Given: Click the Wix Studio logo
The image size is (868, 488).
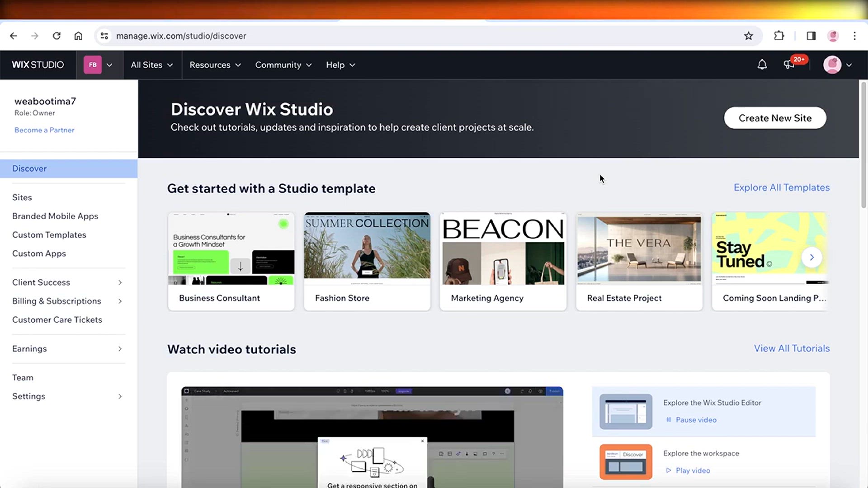Looking at the screenshot, I should pyautogui.click(x=38, y=65).
